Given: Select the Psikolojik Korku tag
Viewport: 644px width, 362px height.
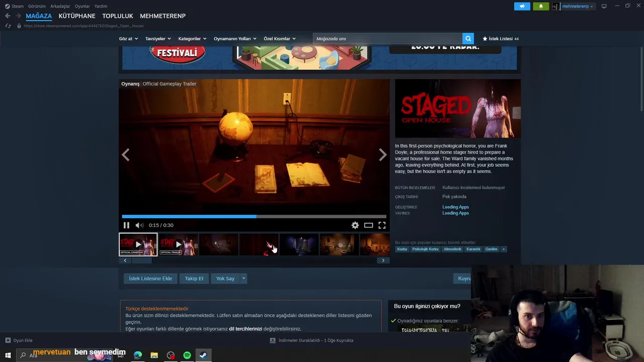Looking at the screenshot, I should click(x=426, y=249).
